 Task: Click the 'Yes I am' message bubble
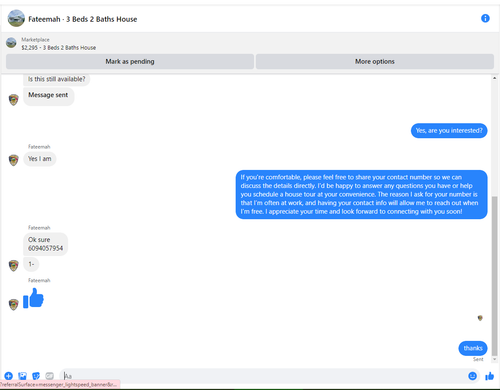pos(40,159)
